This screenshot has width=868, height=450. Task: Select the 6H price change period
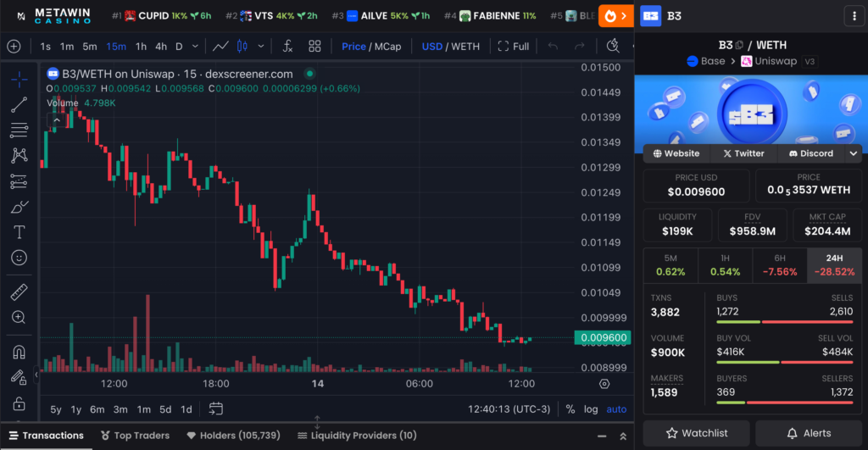[780, 265]
